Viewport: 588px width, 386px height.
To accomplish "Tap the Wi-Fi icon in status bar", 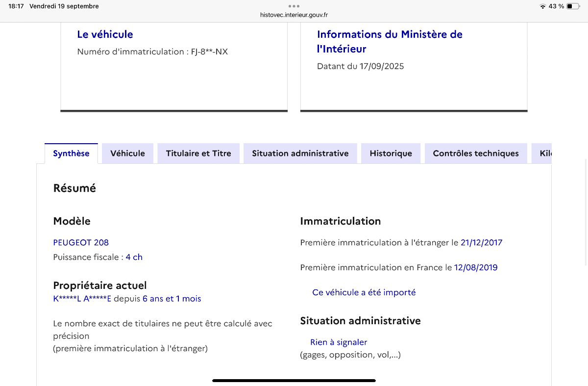I will [542, 6].
